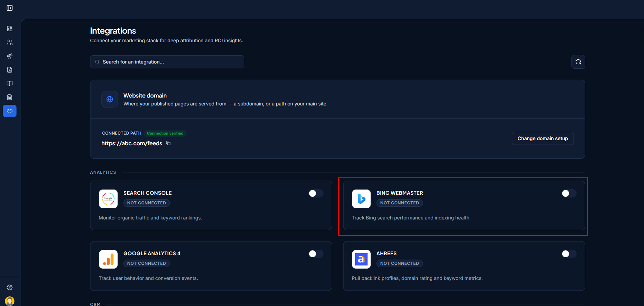The height and width of the screenshot is (306, 644).
Task: Click the refresh integrations icon button
Action: (x=578, y=62)
